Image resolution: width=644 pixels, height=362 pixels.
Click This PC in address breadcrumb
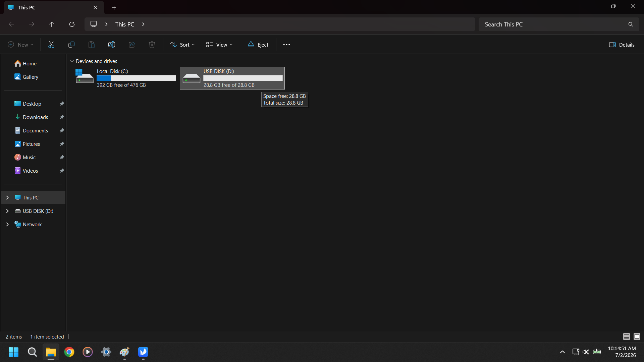tap(125, 24)
